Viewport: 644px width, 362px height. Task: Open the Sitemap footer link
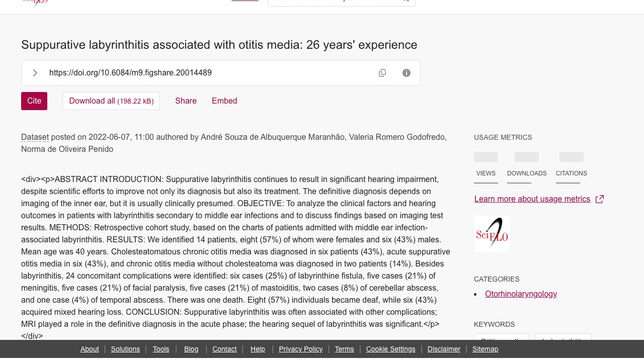(485, 349)
